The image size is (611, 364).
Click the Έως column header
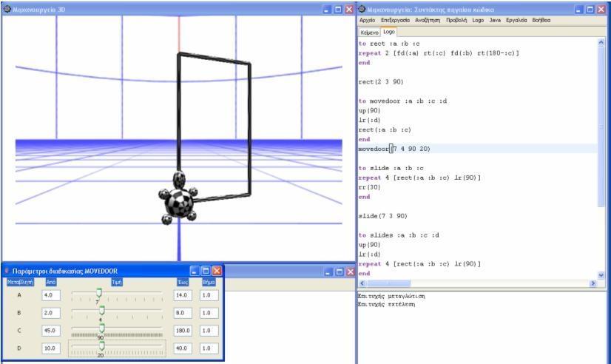[x=183, y=282]
